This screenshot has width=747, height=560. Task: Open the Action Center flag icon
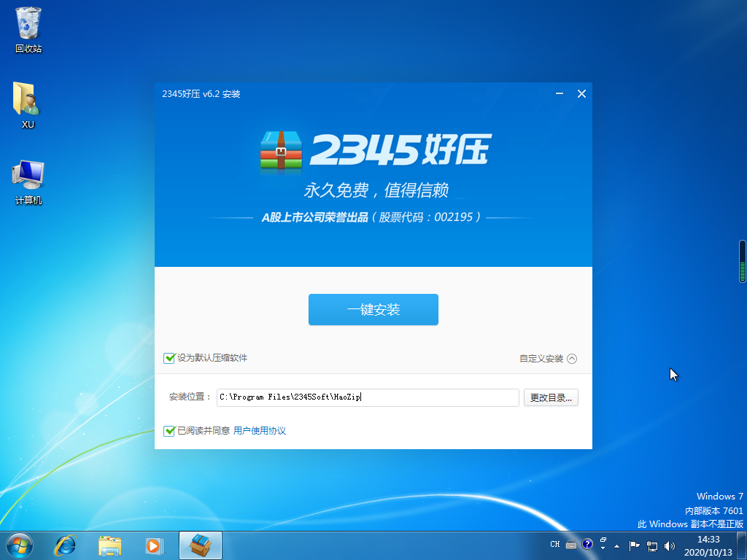click(634, 545)
